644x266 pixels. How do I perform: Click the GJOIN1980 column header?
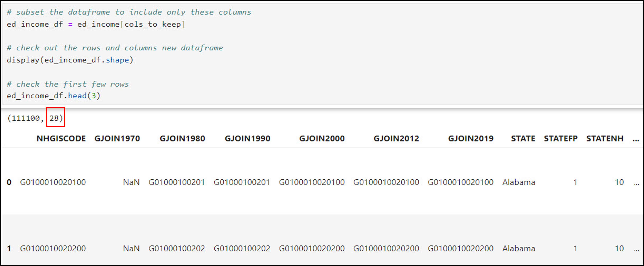pos(182,138)
